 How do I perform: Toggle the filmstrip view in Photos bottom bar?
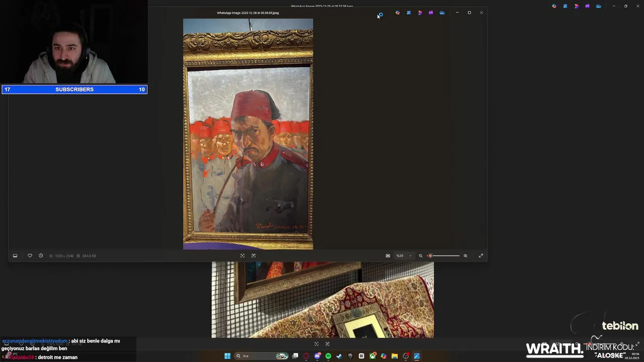point(15,255)
